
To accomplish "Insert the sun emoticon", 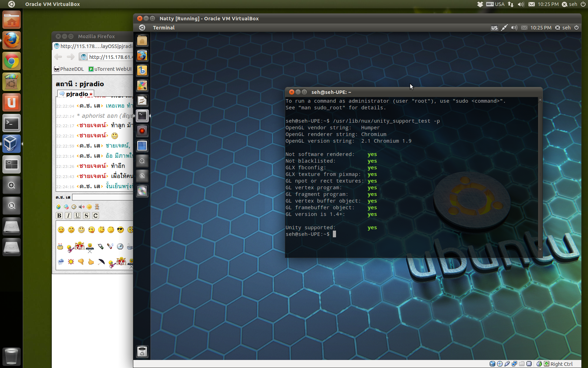I will (71, 262).
